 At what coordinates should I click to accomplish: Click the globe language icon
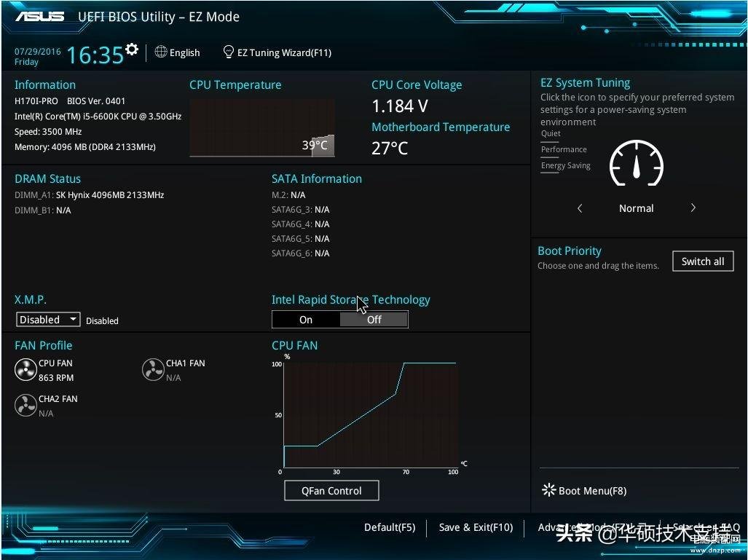tap(161, 52)
